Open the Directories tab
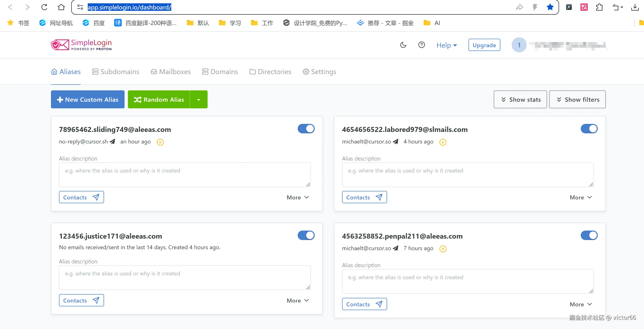644x329 pixels. click(x=270, y=72)
